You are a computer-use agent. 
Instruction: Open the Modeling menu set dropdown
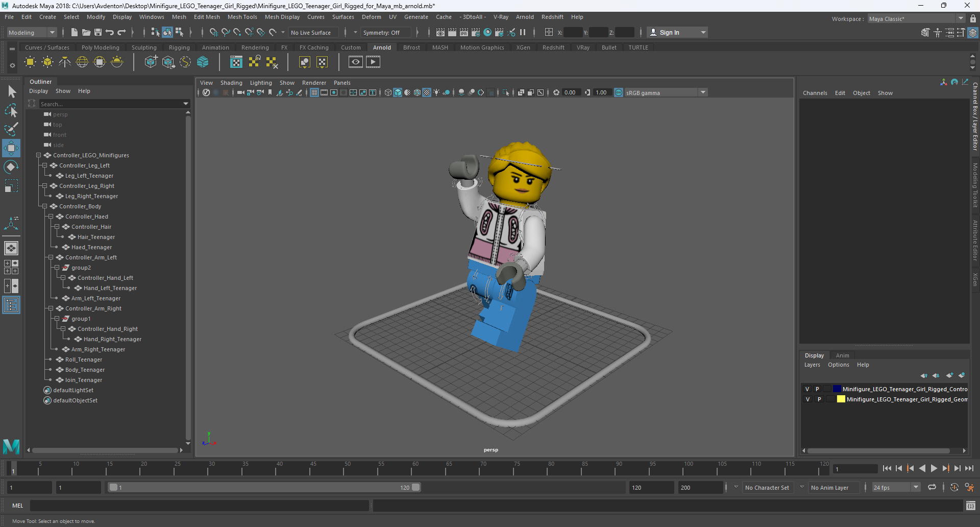coord(32,32)
